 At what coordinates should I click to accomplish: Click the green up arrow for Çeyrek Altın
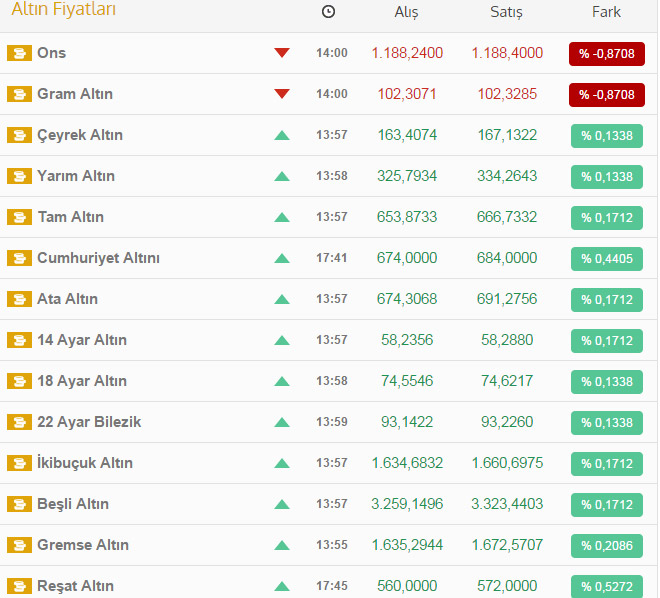click(282, 136)
